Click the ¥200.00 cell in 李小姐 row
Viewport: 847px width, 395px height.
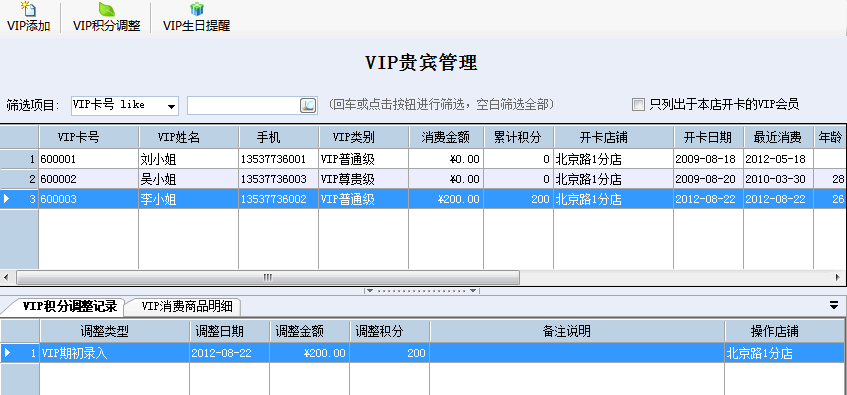[446, 199]
